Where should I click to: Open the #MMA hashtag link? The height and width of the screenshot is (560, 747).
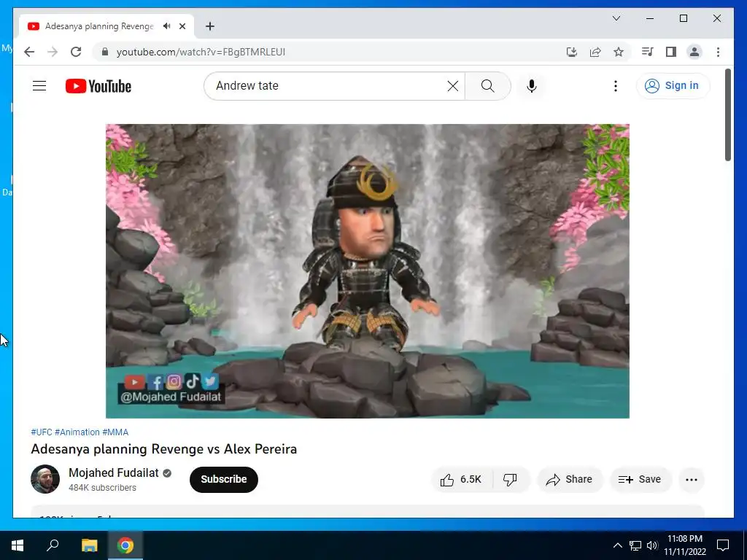(x=115, y=432)
